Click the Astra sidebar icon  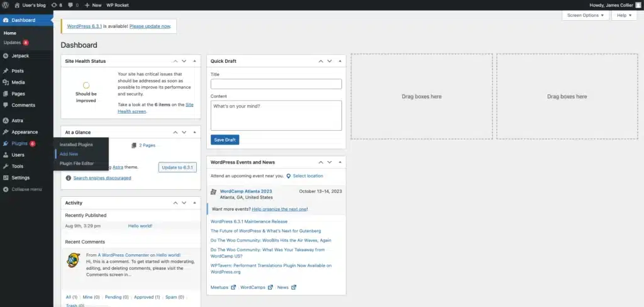coord(5,120)
